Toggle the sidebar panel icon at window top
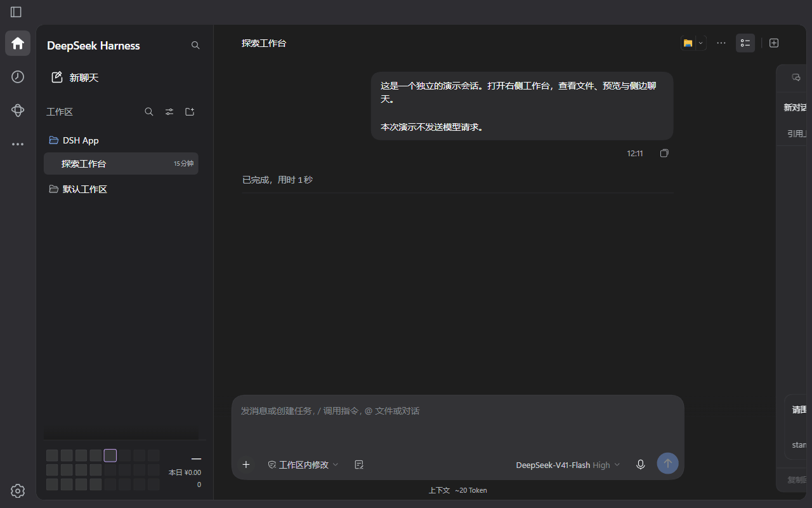 point(16,12)
